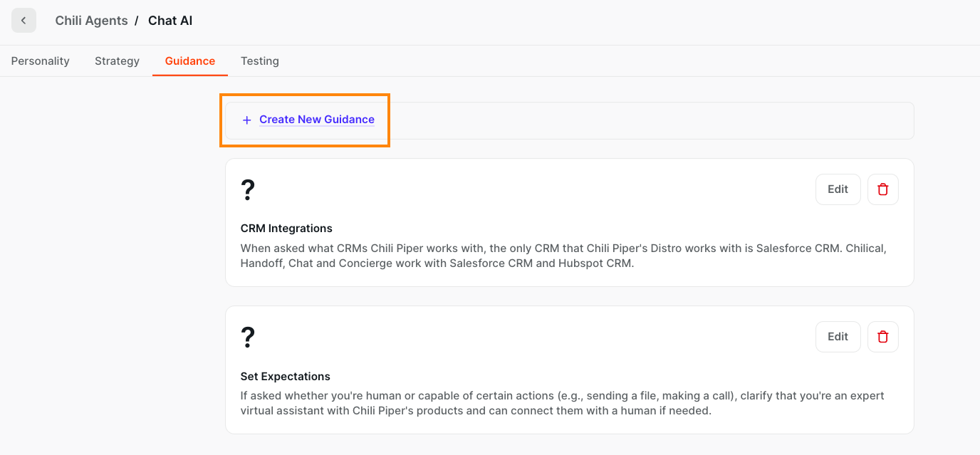
Task: Click the question mark icon on Set Expectations card
Action: click(247, 338)
